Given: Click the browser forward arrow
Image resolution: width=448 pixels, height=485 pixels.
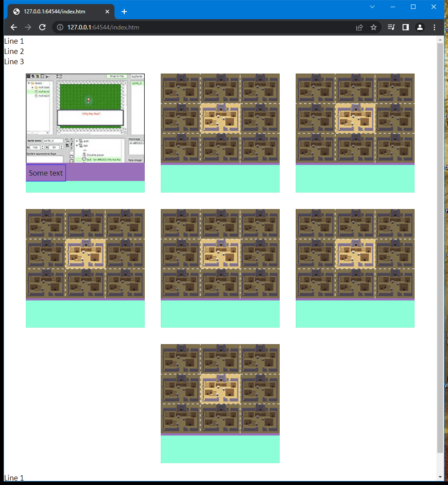Looking at the screenshot, I should 28,27.
